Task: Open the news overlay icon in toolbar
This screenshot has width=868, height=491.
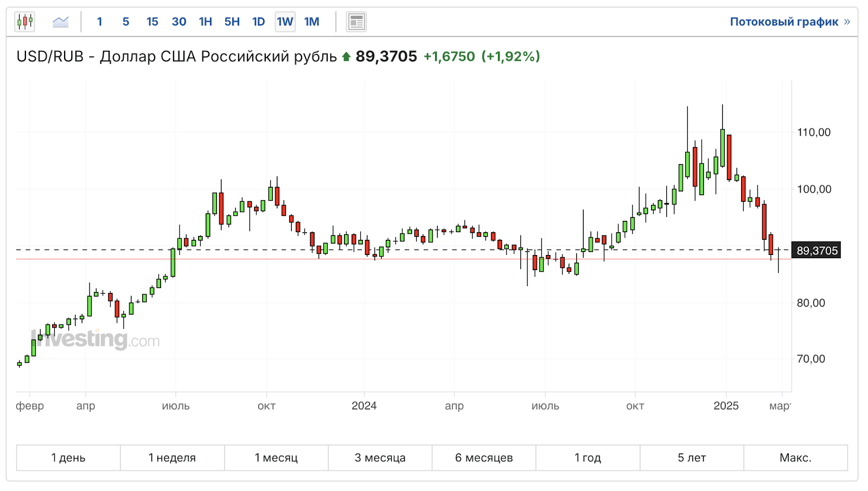Action: coord(356,22)
